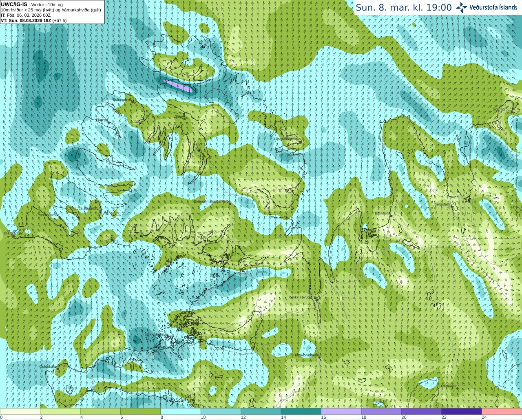Click the legend value 24
The image size is (522, 420).
(484, 418)
